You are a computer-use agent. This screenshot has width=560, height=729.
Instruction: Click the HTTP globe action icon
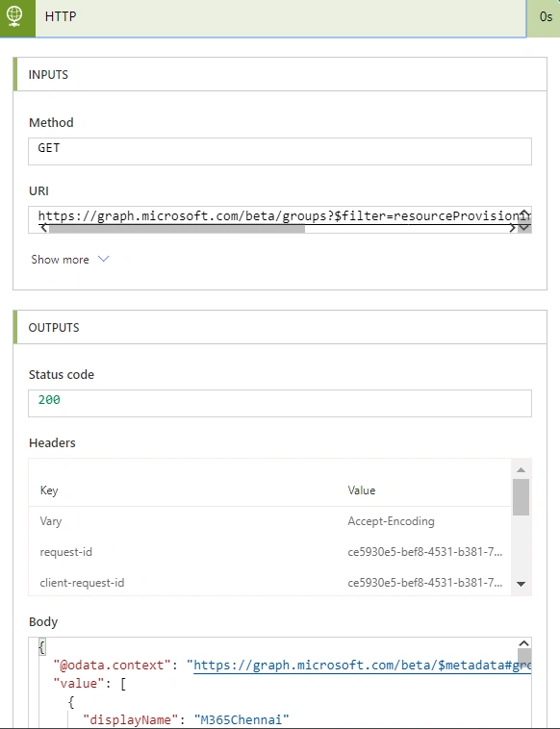pos(16,17)
